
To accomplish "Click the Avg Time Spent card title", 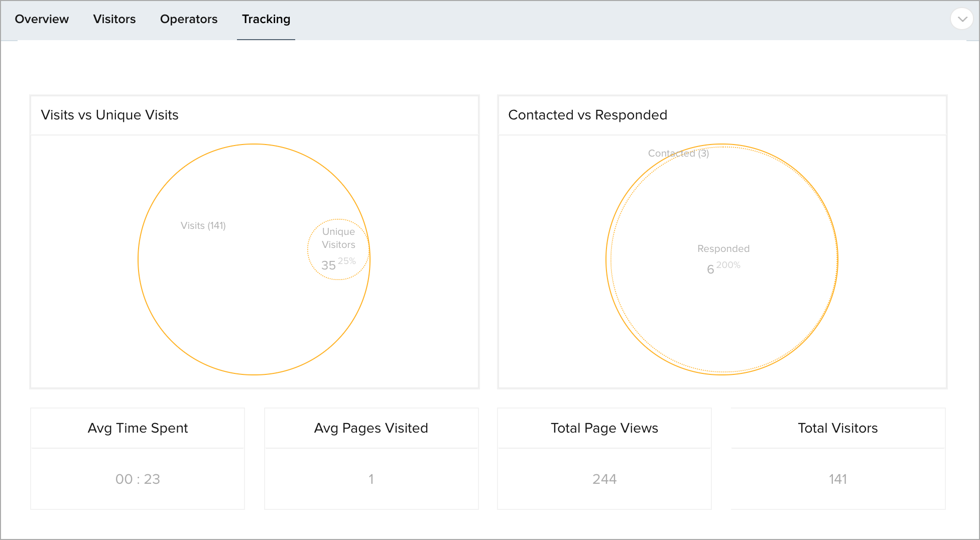I will tap(138, 428).
